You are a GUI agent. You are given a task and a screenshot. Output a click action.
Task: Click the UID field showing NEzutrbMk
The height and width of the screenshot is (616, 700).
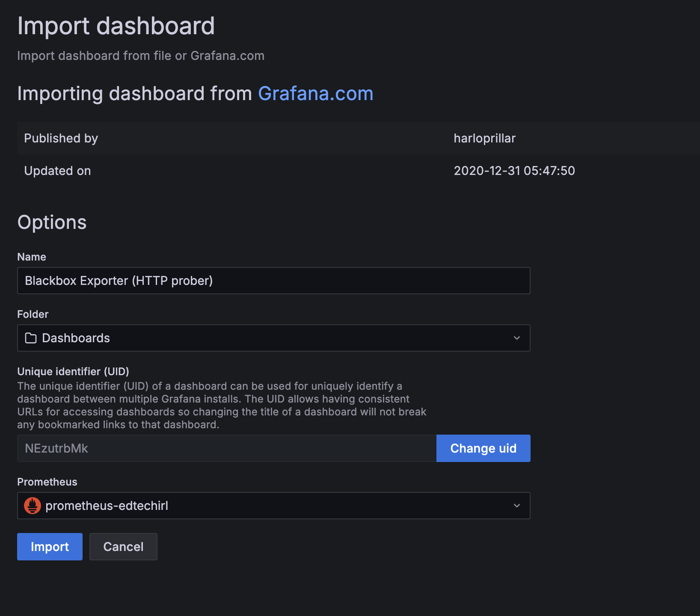227,448
